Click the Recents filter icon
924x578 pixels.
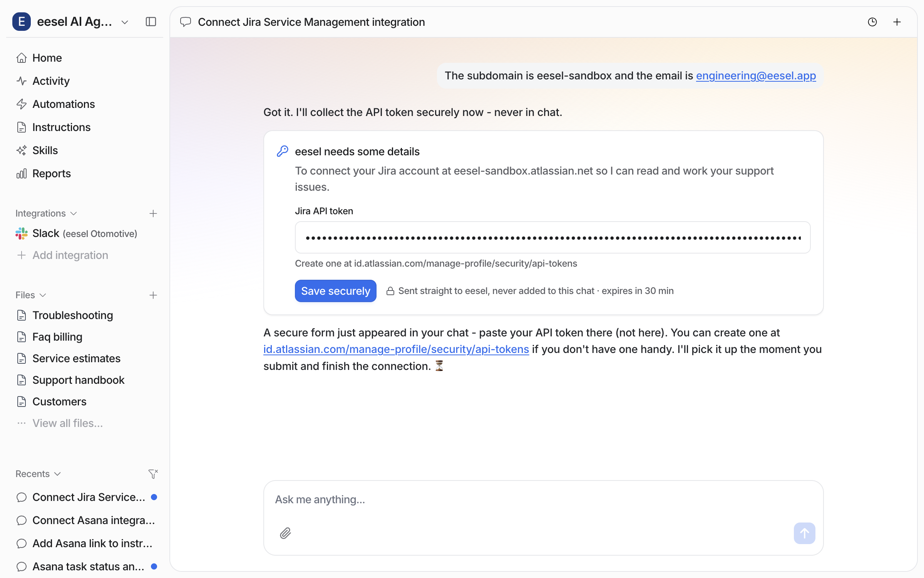(153, 474)
